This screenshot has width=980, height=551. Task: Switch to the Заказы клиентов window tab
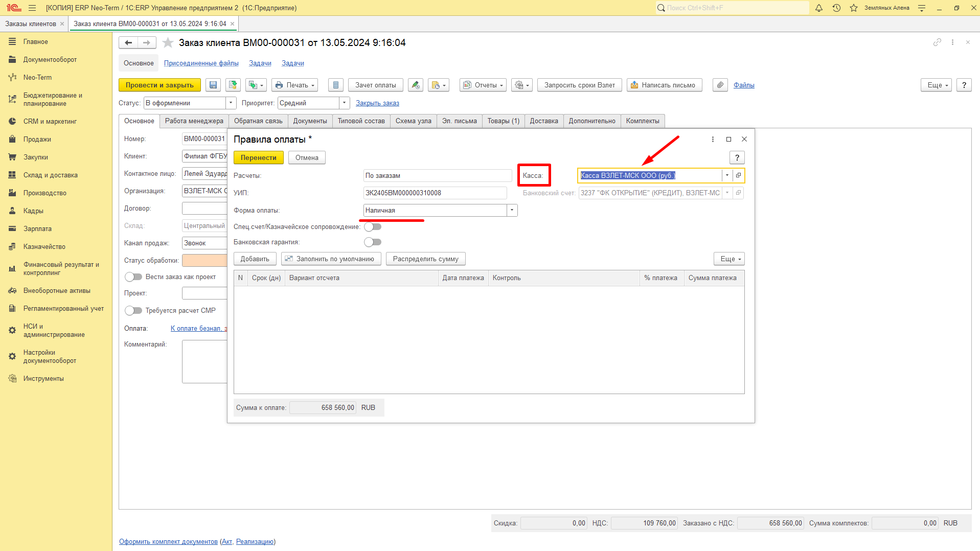(31, 24)
